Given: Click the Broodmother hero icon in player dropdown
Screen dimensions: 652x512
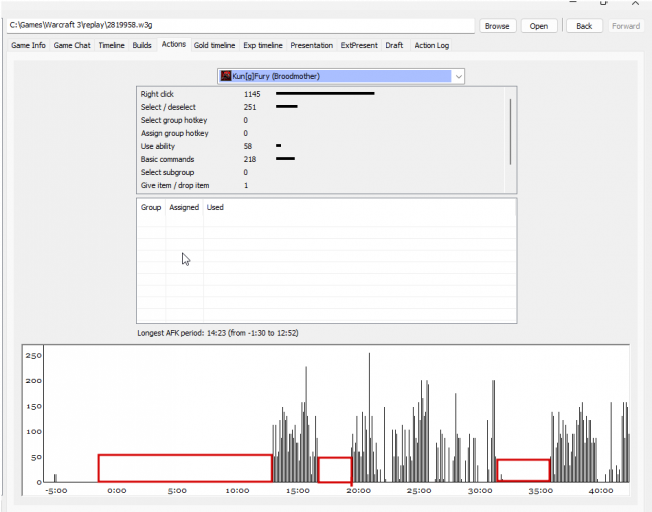Looking at the screenshot, I should (226, 76).
